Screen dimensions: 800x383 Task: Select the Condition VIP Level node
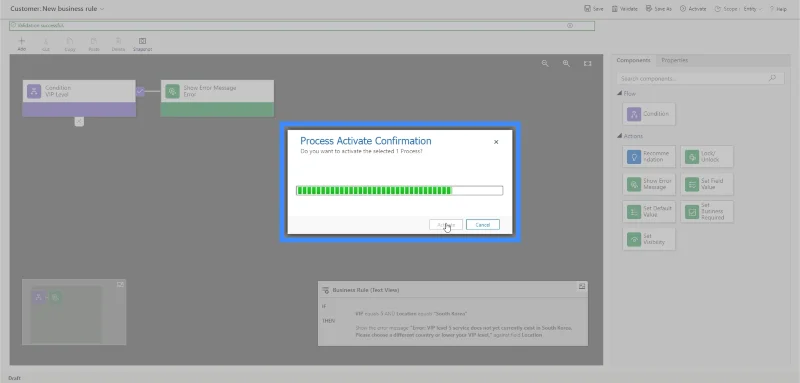click(79, 98)
